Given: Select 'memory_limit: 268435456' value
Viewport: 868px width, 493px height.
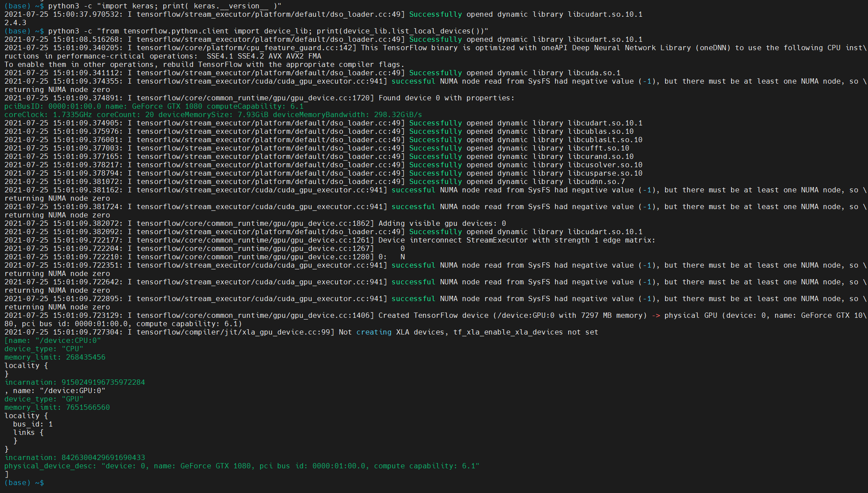Looking at the screenshot, I should coord(55,357).
